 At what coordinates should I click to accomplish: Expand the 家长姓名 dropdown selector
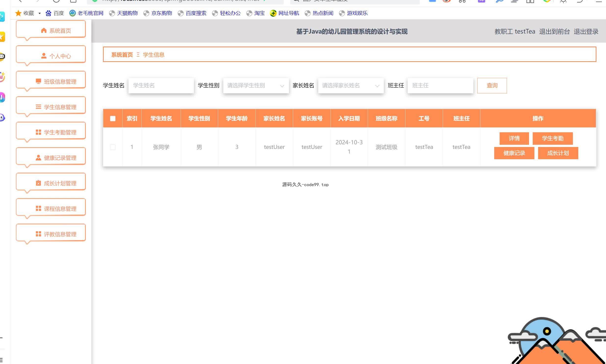351,85
